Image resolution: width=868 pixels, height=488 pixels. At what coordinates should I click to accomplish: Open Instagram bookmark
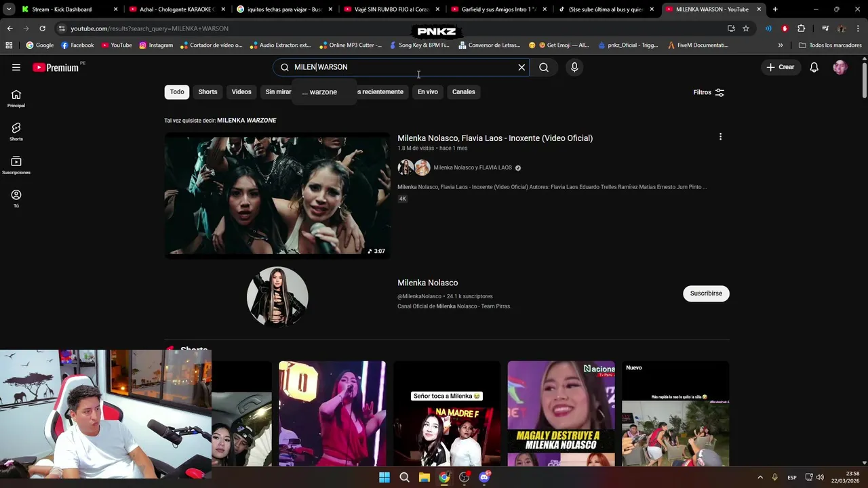point(156,45)
